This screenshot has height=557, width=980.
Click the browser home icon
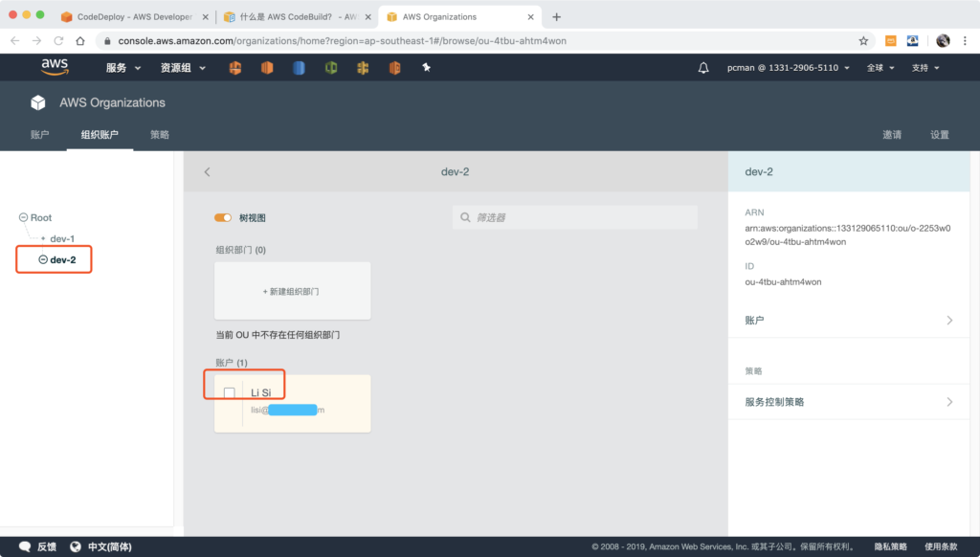tap(80, 40)
